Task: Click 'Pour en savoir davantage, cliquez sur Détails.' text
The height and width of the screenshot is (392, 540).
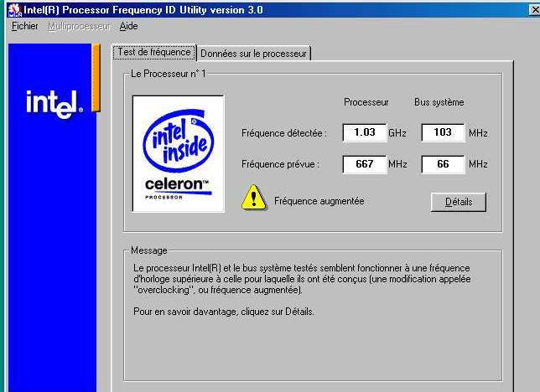Action: point(224,312)
